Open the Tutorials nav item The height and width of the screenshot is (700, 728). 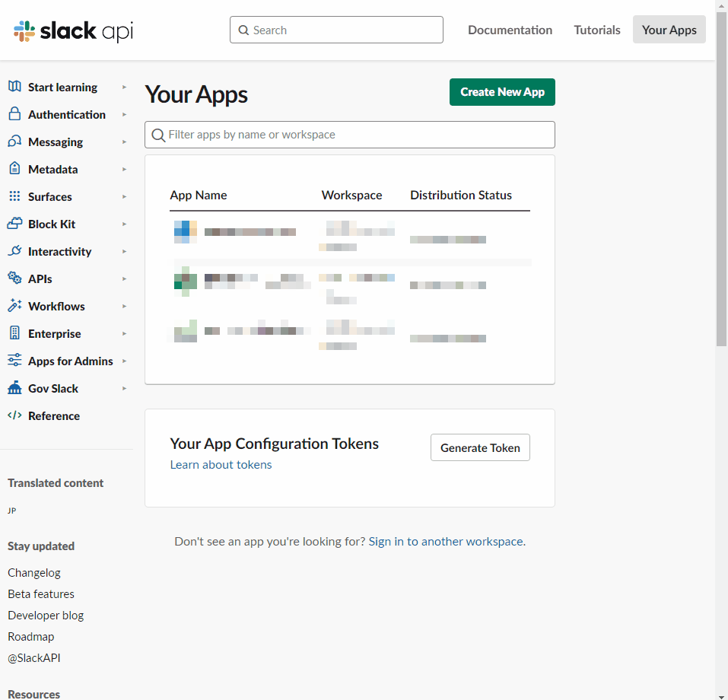pos(596,30)
